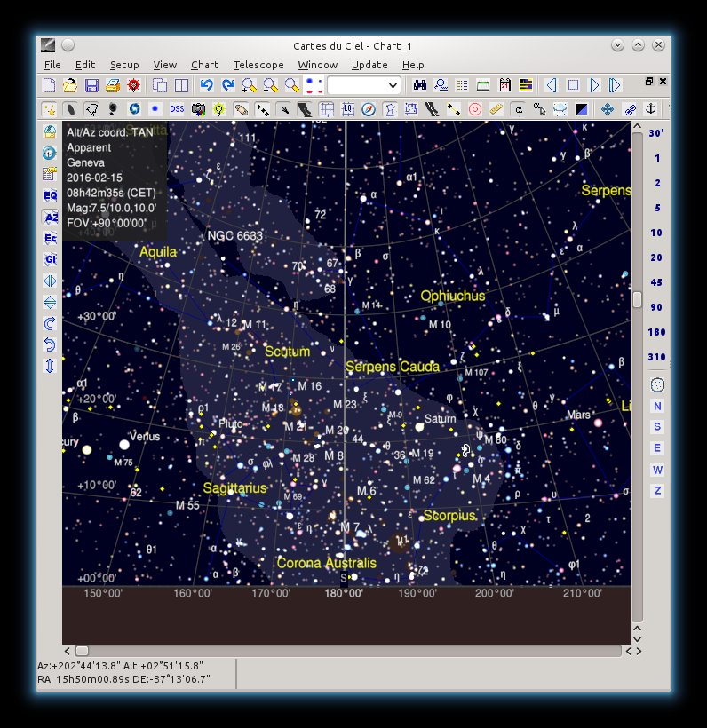Zoom out with the magnifier minus icon
Viewport: 707px width, 728px height.
pos(270,85)
